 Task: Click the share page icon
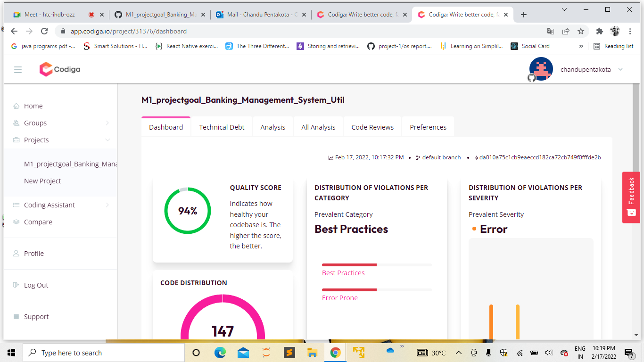[x=566, y=31]
